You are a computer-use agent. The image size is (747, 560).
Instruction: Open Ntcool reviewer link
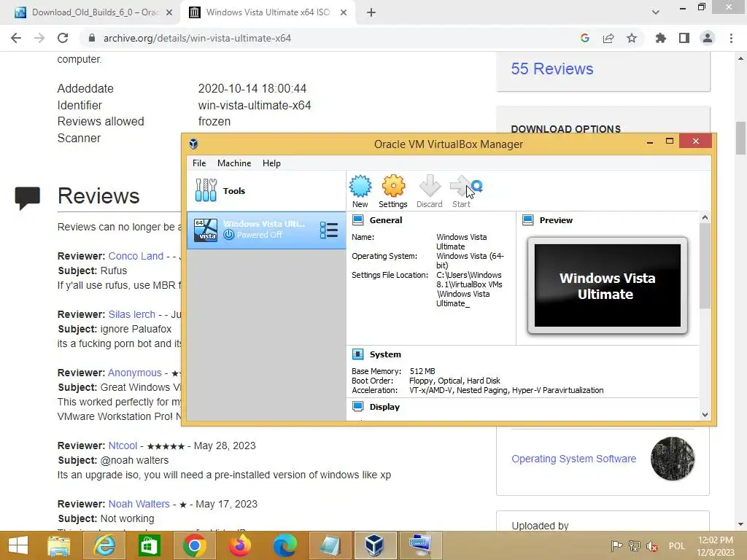[123, 446]
